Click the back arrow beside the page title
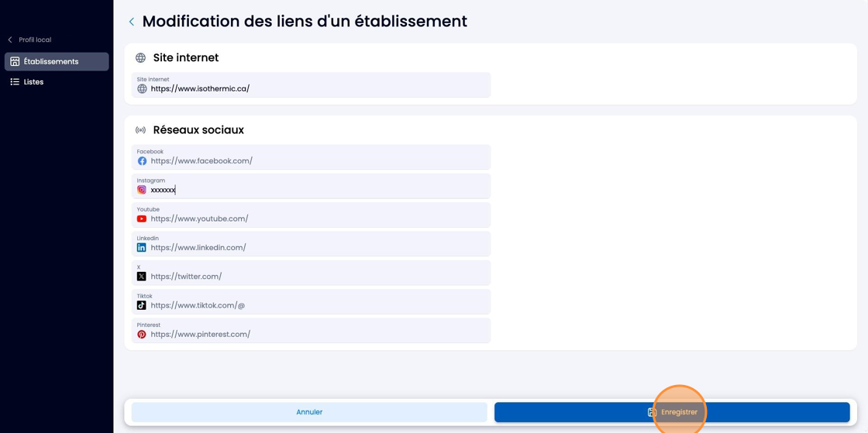868x433 pixels. point(131,22)
